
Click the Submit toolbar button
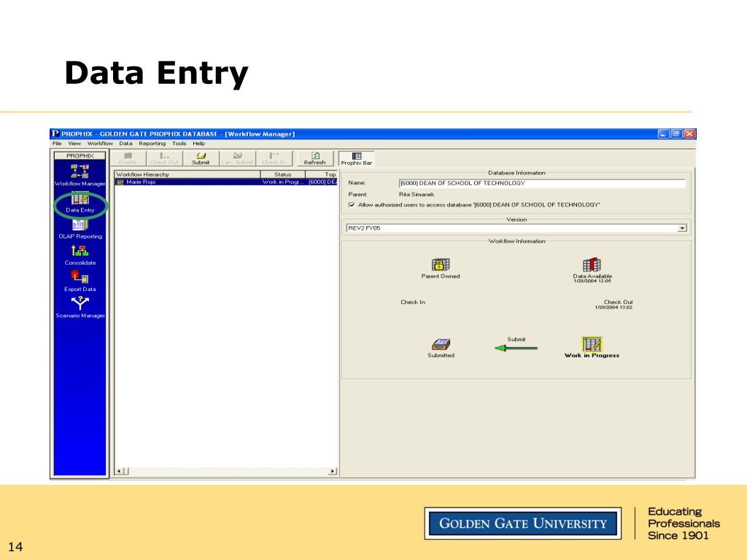[201, 158]
